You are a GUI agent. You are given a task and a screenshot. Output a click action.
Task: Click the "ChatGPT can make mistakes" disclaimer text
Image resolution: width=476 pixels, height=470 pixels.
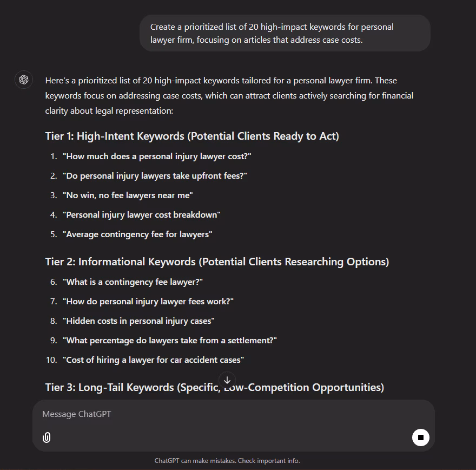(227, 461)
